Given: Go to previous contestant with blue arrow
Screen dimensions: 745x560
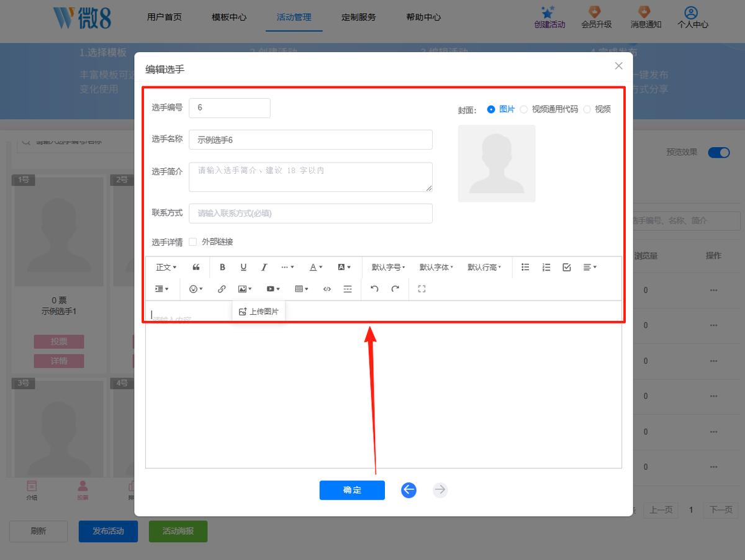Looking at the screenshot, I should [409, 490].
